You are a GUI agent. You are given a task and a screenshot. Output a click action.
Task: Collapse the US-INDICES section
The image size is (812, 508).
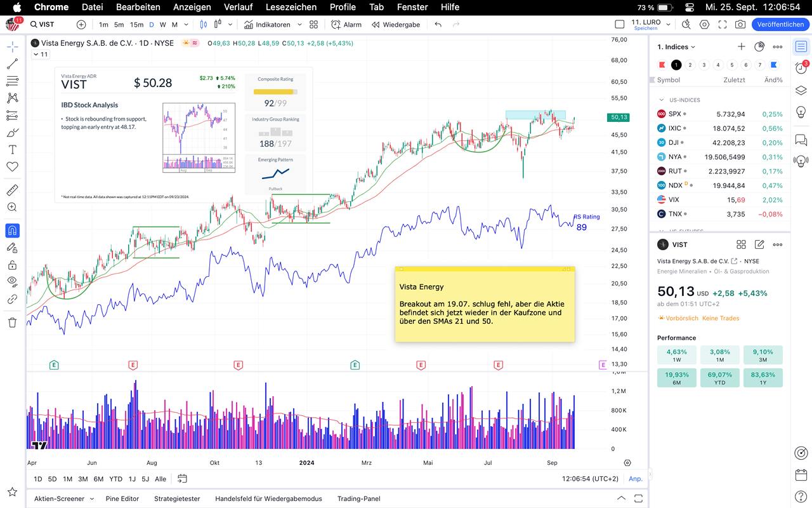662,100
